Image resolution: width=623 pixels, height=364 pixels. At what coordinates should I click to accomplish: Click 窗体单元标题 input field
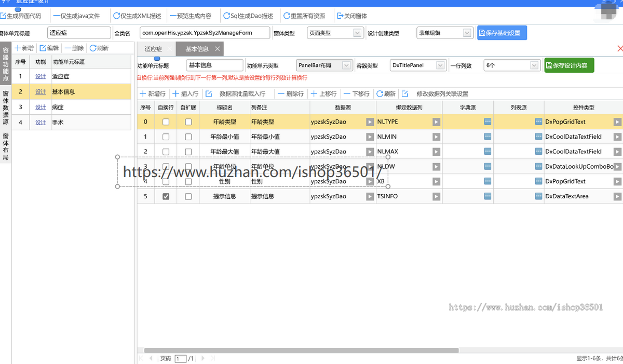click(x=79, y=33)
